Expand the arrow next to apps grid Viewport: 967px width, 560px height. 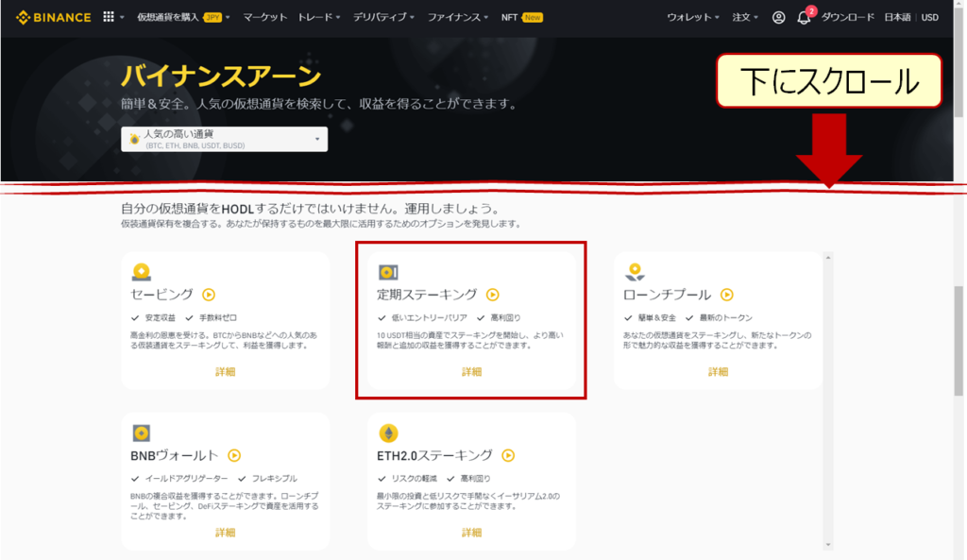point(122,17)
